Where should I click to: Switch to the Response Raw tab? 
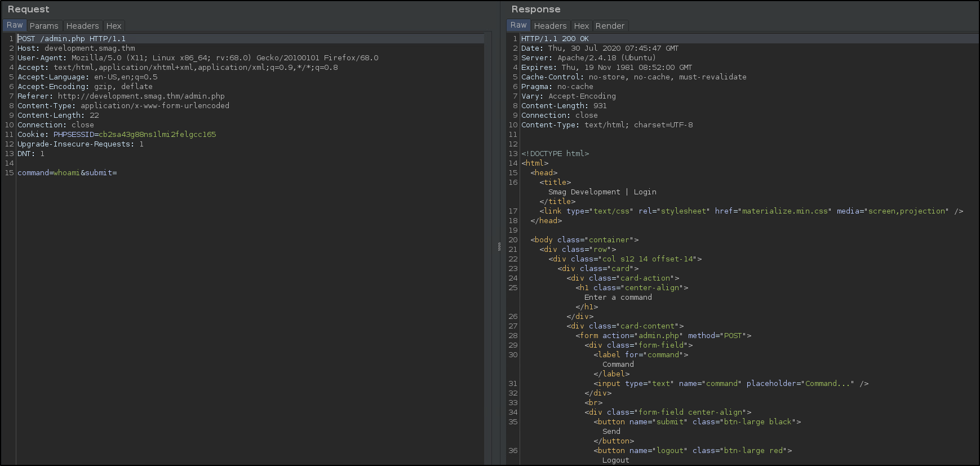tap(518, 25)
